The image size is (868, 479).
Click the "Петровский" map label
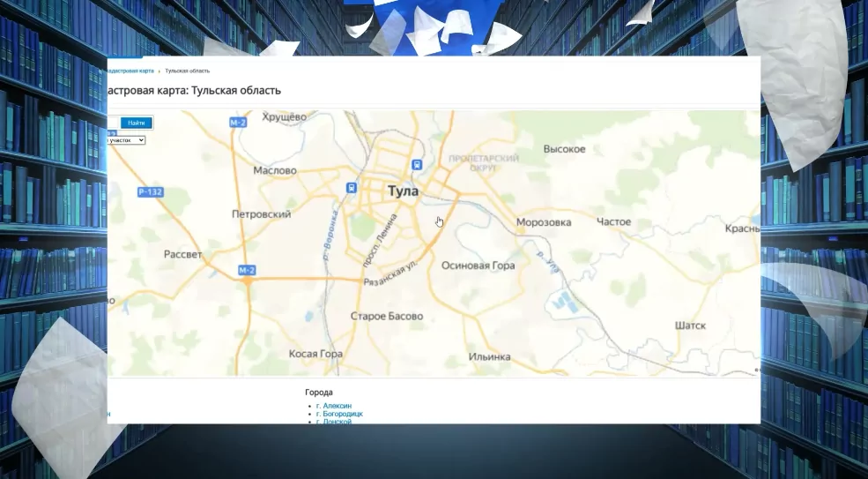[x=262, y=214]
